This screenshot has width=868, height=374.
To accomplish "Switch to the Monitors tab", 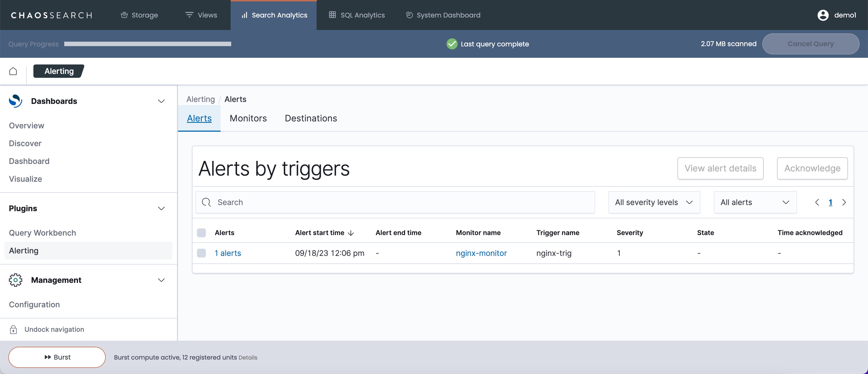I will [x=248, y=118].
